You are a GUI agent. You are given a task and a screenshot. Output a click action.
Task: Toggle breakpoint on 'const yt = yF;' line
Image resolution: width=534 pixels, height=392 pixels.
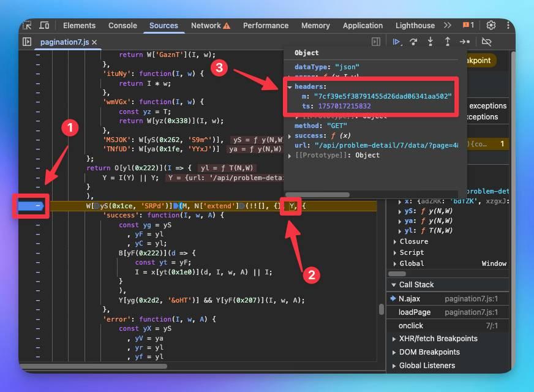(x=38, y=263)
